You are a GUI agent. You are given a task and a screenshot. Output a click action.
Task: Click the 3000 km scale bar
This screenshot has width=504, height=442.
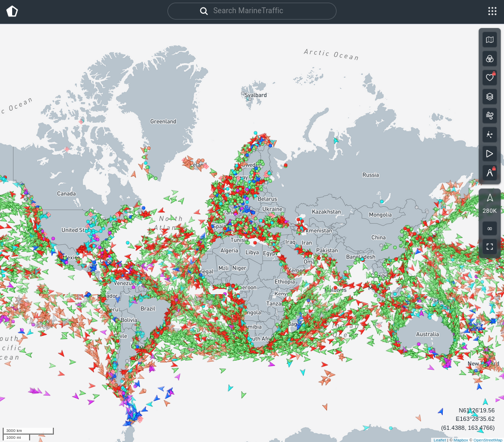(28, 430)
